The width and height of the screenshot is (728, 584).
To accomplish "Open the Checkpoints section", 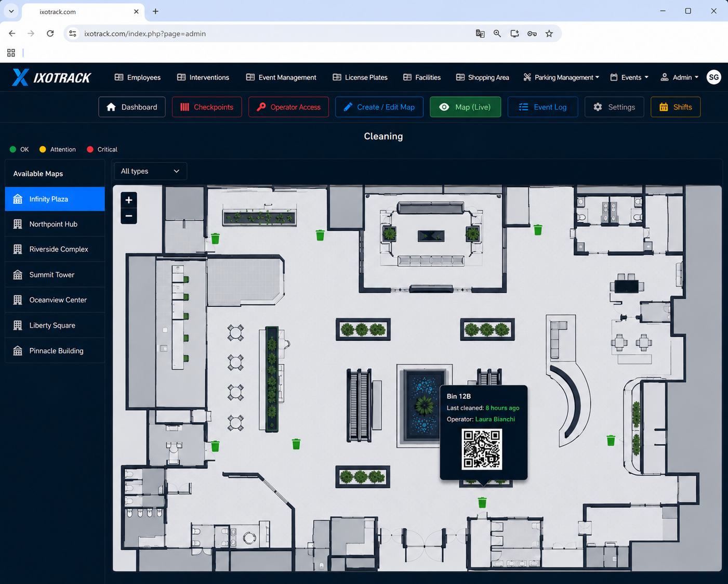I will click(207, 107).
